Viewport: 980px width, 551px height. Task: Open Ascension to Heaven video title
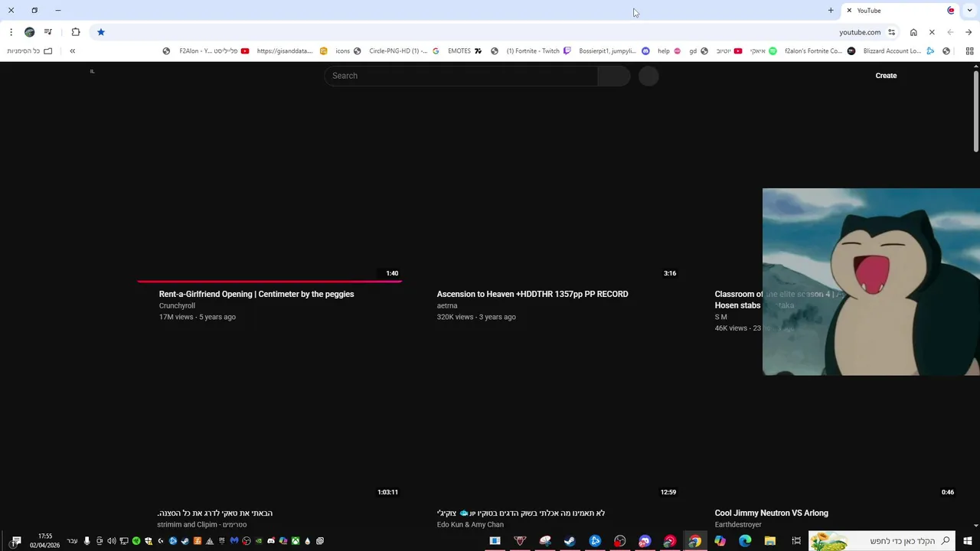click(532, 294)
